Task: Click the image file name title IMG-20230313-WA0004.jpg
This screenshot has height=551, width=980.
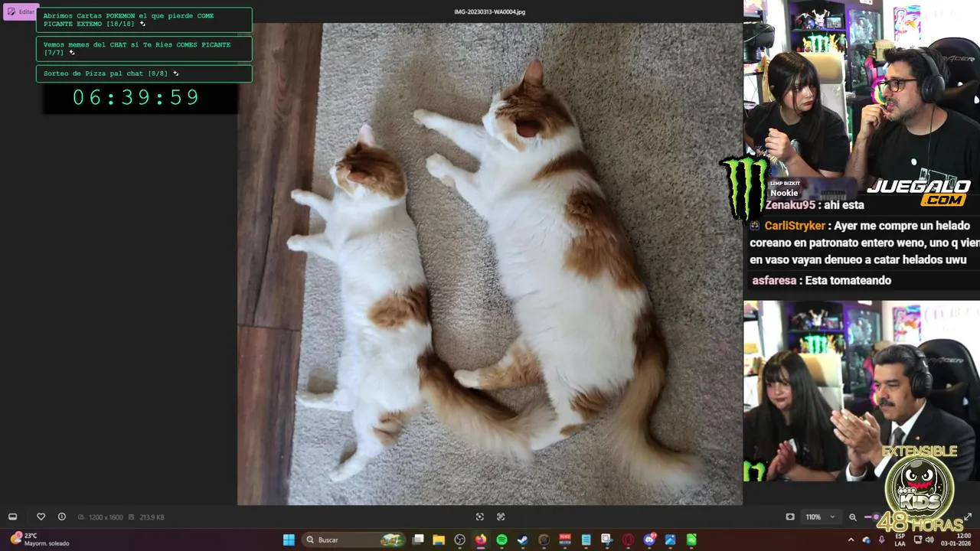Action: [489, 11]
